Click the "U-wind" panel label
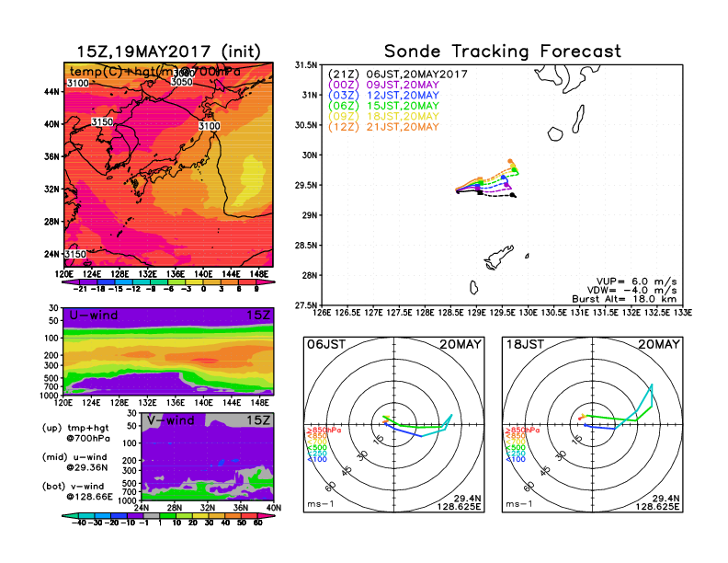Viewport: 728px width, 563px height. (94, 316)
